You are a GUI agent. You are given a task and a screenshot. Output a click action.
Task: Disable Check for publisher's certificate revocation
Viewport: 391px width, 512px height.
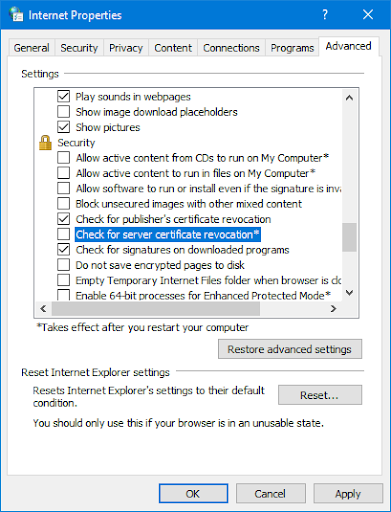click(x=63, y=219)
